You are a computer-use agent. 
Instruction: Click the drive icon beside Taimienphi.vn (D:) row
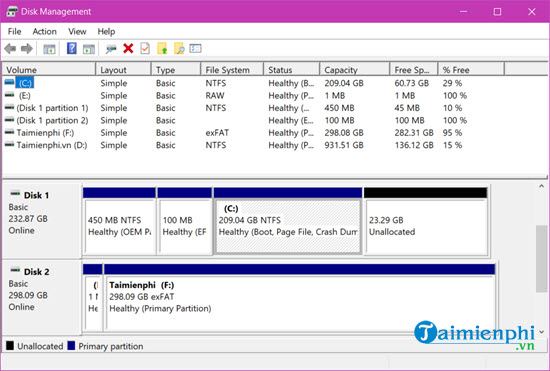(9, 144)
